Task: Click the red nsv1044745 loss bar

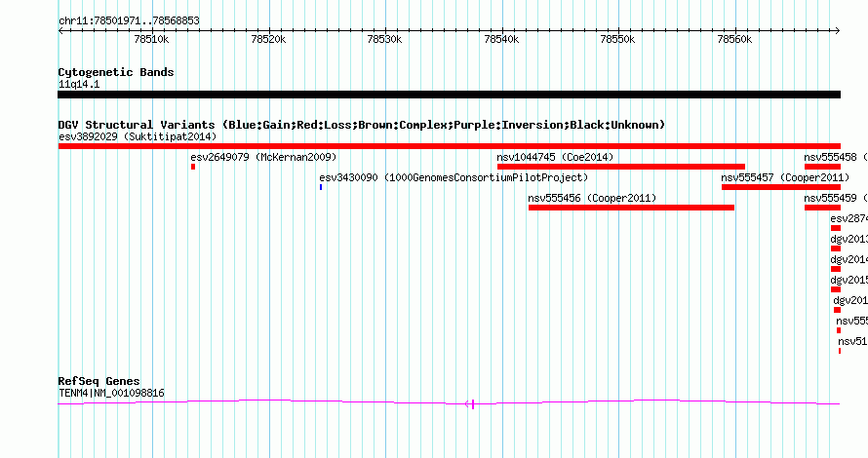Action: (x=621, y=167)
